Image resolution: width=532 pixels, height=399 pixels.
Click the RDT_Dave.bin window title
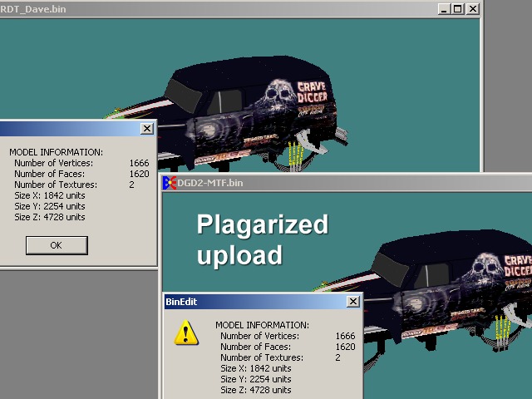33,9
